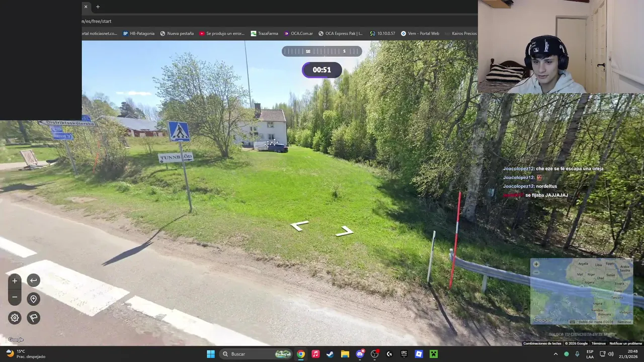Open Steam from the taskbar
The height and width of the screenshot is (362, 644).
(330, 354)
